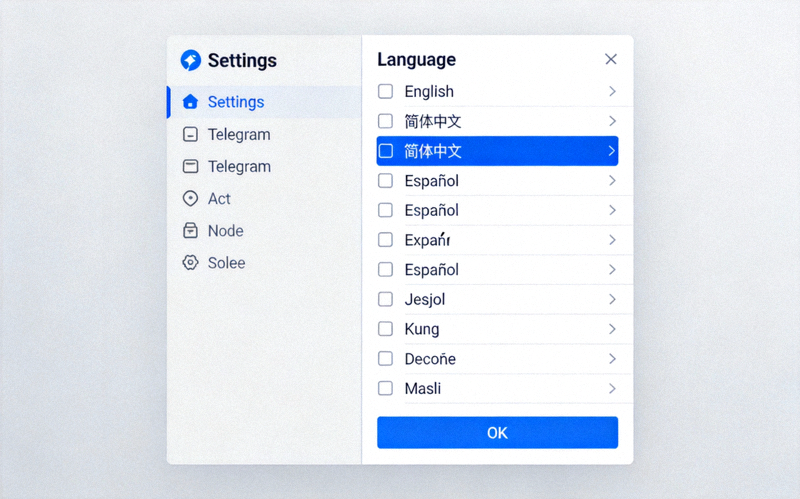
Task: Expand the English row chevron
Action: click(612, 92)
